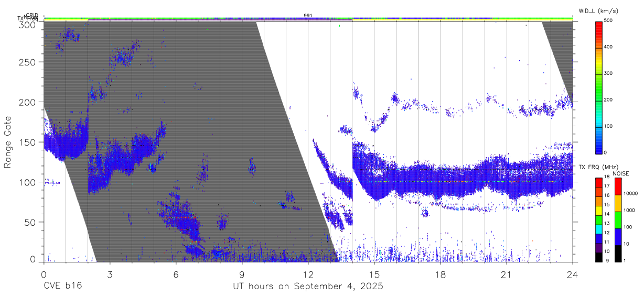Click the 9 tick on UT hours axis
This screenshot has height=297, width=644.
242,274
